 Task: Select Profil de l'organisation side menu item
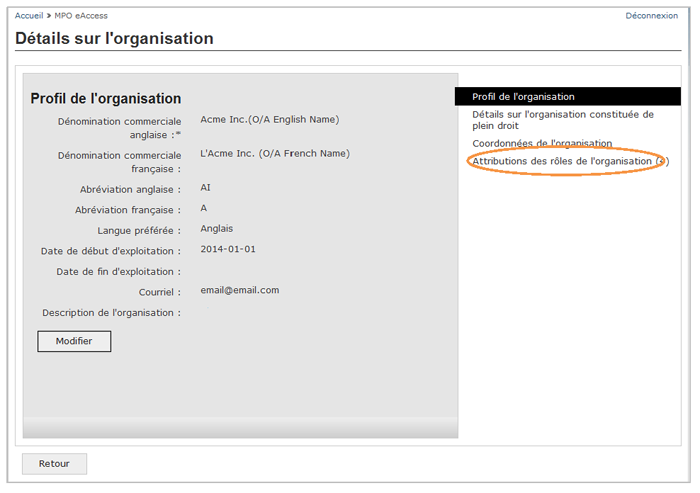(x=568, y=96)
